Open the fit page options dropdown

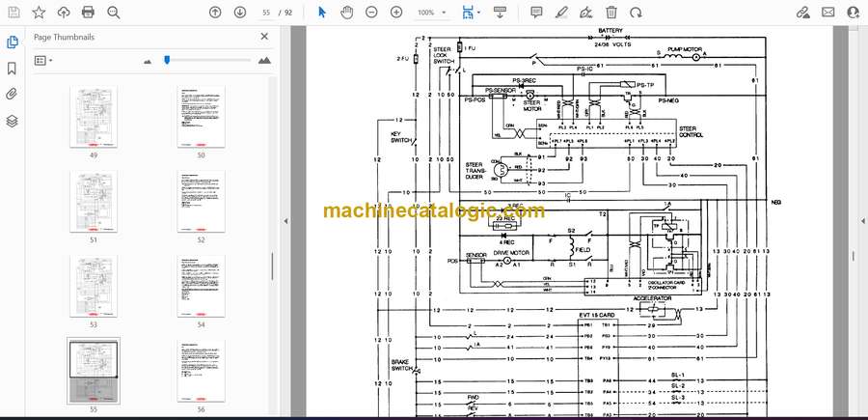[x=472, y=13]
